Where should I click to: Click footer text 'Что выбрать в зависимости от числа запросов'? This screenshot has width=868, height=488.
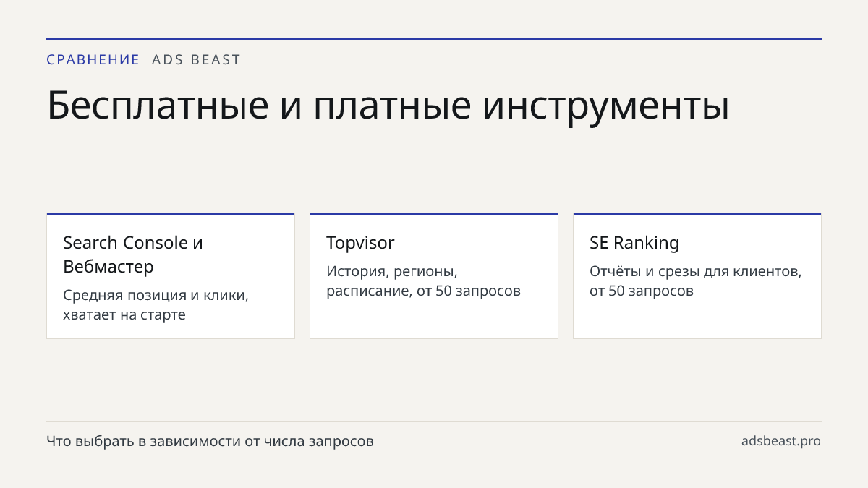click(x=210, y=441)
